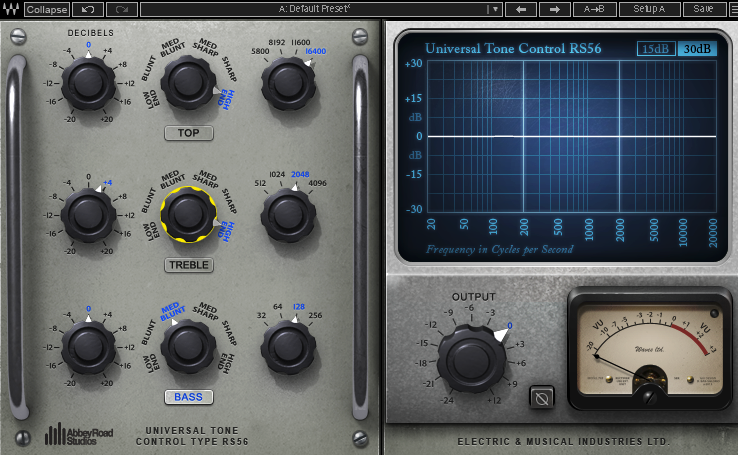Click the 32 value on BASS frequency
Image resolution: width=738 pixels, height=455 pixels.
click(261, 316)
